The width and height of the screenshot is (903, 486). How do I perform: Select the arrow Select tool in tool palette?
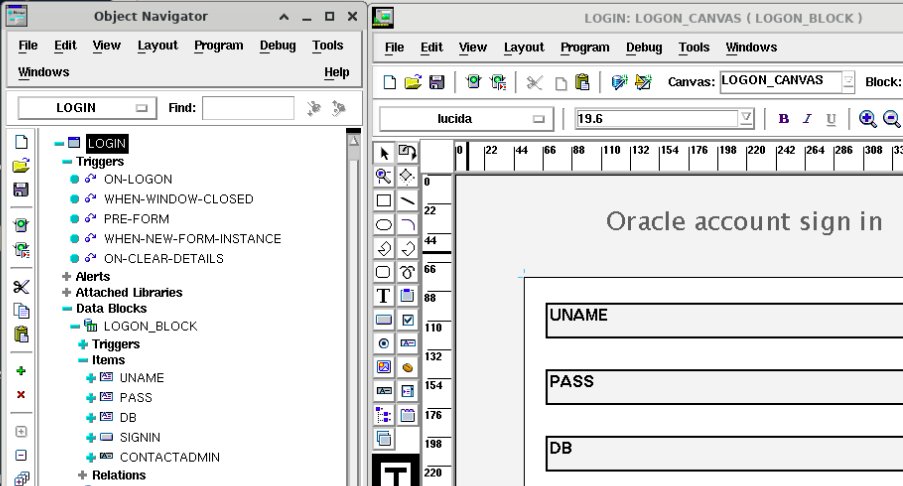pos(384,153)
